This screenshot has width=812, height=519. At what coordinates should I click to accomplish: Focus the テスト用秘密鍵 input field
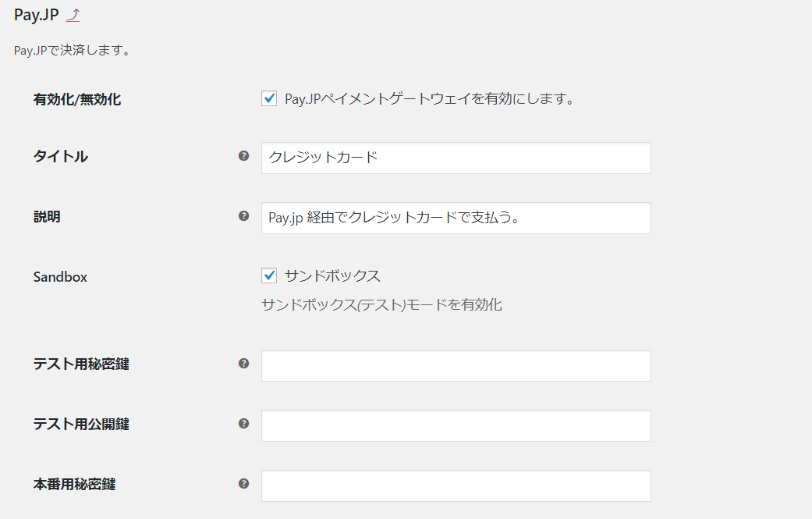[x=456, y=366]
